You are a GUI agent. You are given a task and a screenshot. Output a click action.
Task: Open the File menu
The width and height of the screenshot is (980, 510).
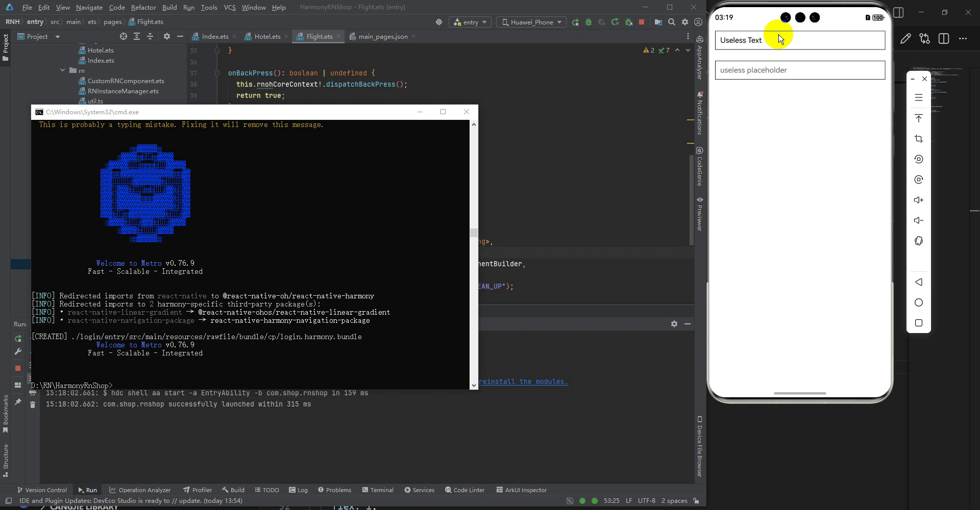[x=27, y=7]
